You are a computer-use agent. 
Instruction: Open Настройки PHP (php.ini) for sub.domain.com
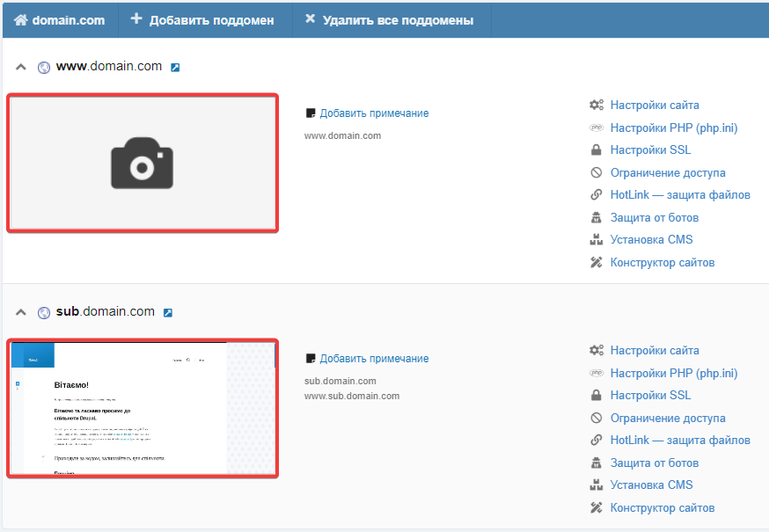point(673,374)
